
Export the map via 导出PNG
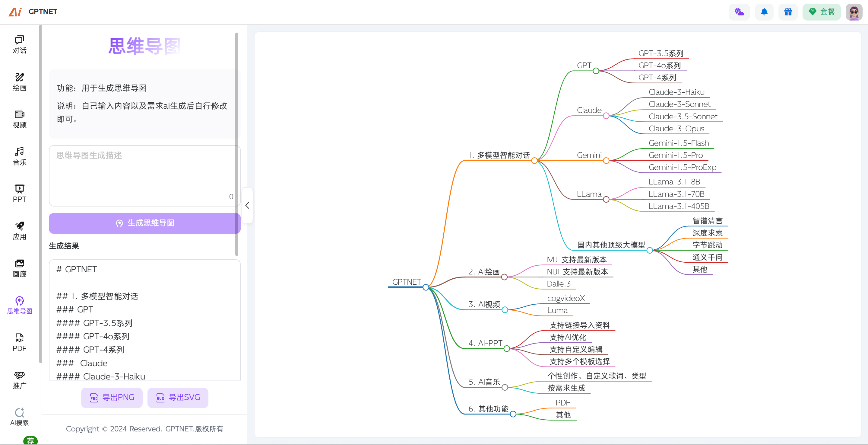112,397
